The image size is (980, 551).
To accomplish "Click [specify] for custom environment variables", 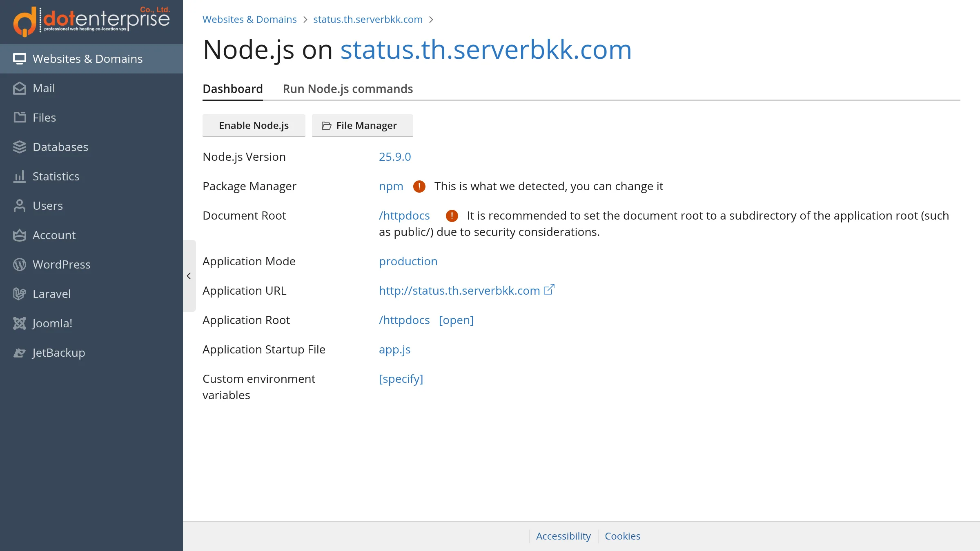I will pos(401,379).
